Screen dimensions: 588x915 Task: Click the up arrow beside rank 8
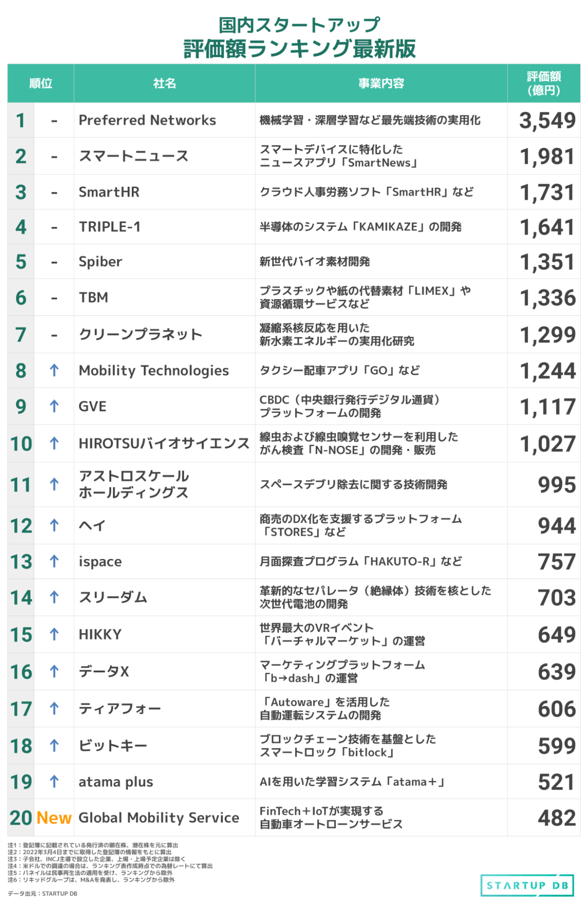coord(54,370)
